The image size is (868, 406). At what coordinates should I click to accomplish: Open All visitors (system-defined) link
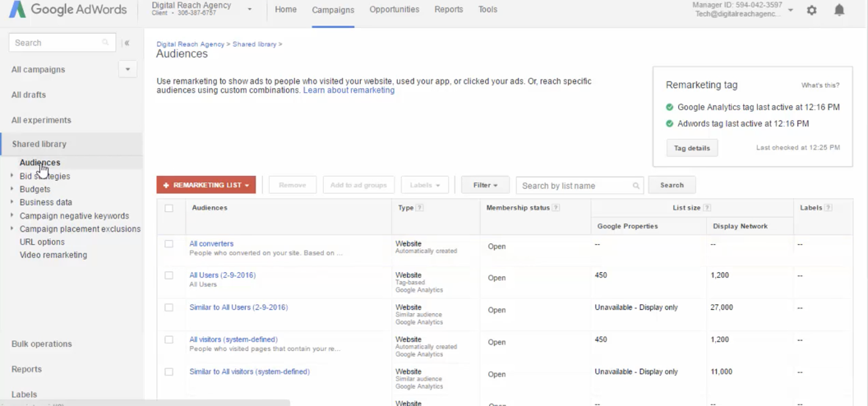click(x=233, y=339)
